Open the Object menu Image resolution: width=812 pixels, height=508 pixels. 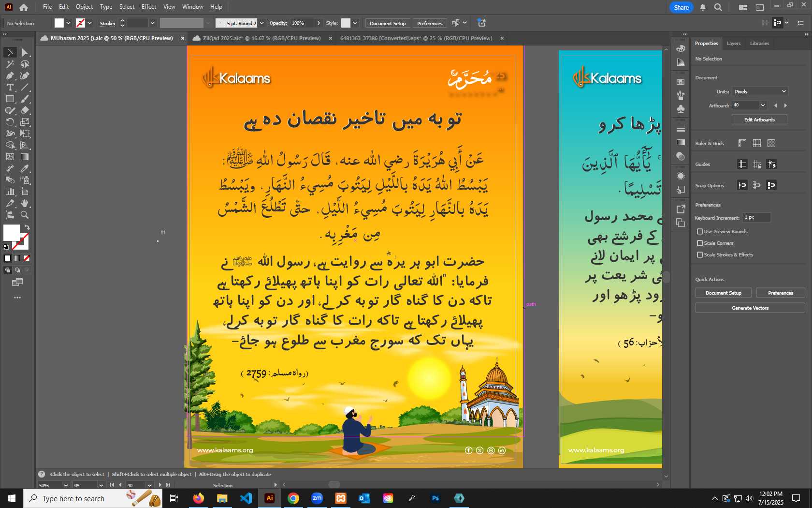(x=84, y=7)
